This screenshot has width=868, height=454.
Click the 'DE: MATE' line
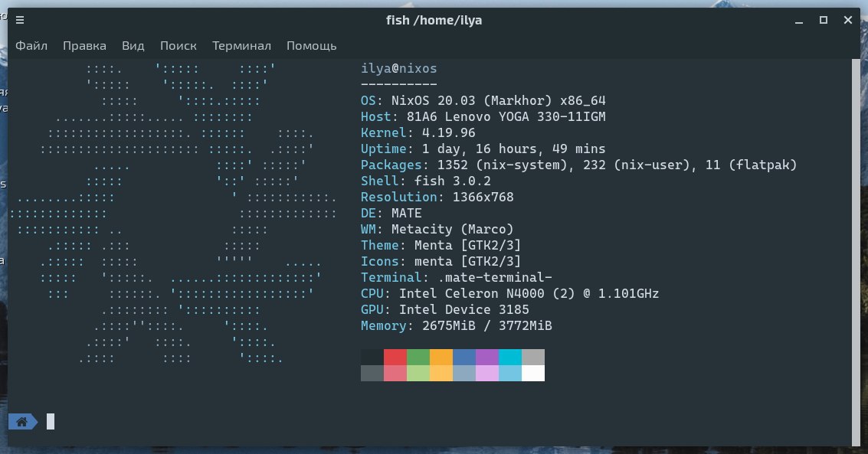click(391, 213)
